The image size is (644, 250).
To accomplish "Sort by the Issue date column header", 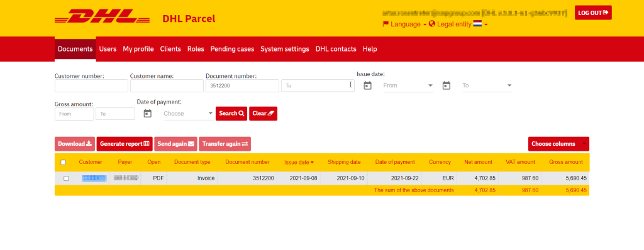I will 299,162.
